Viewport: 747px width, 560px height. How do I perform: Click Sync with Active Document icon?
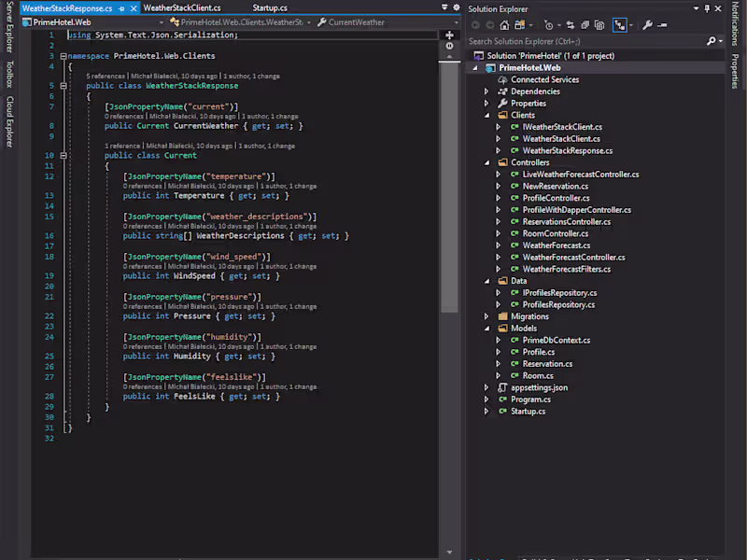(571, 25)
